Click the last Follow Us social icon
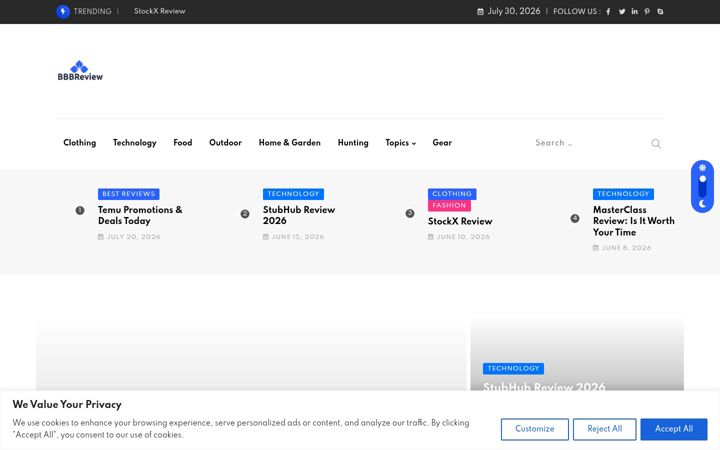 660,11
